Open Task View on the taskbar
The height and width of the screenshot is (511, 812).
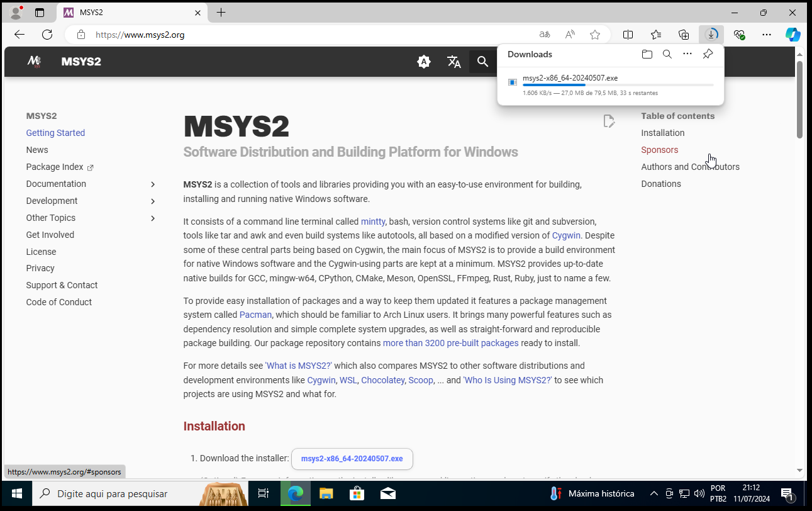(x=264, y=493)
